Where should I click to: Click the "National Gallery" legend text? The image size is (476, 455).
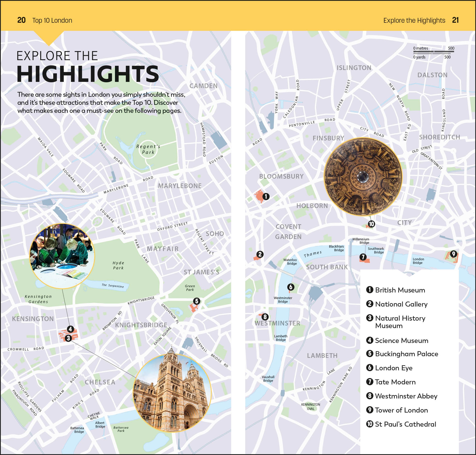(x=401, y=304)
